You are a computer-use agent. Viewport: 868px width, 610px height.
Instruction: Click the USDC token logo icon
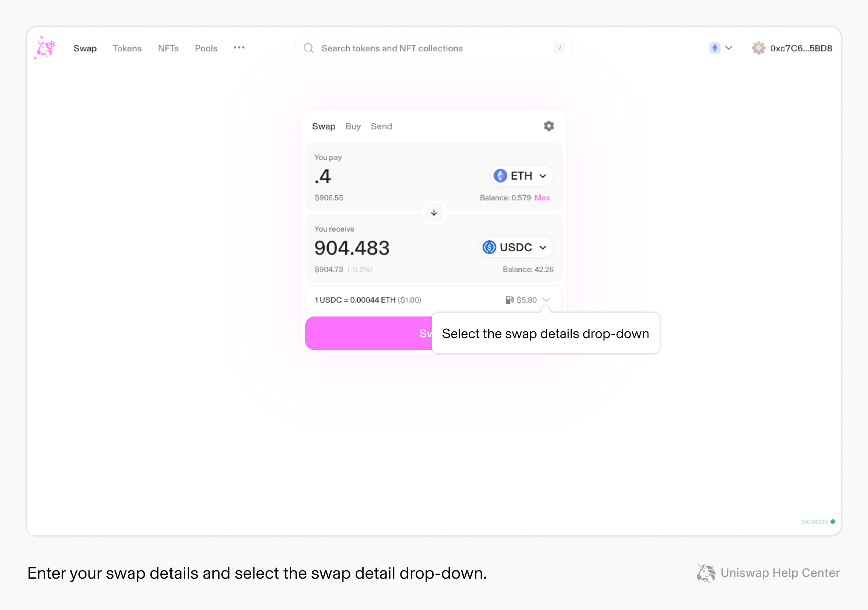(x=490, y=247)
